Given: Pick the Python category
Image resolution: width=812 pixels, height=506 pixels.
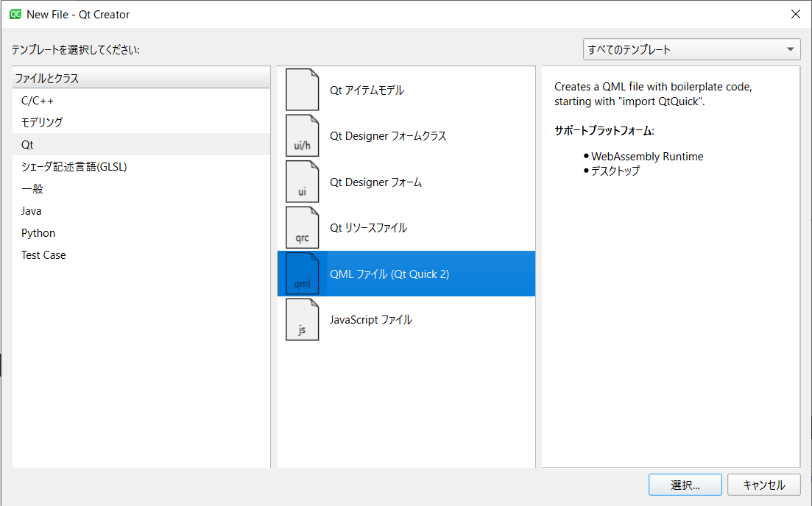Looking at the screenshot, I should click(38, 233).
